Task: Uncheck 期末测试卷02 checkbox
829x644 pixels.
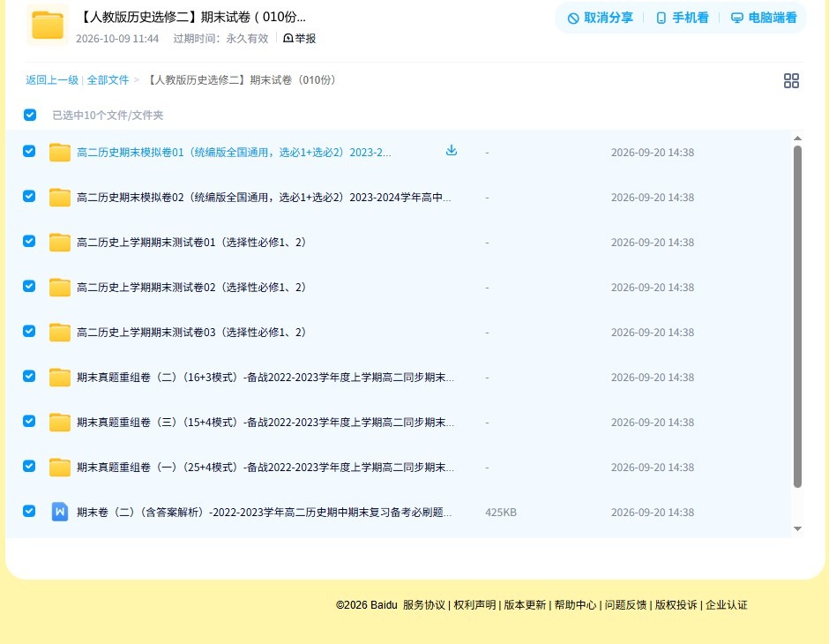Action: (x=29, y=286)
